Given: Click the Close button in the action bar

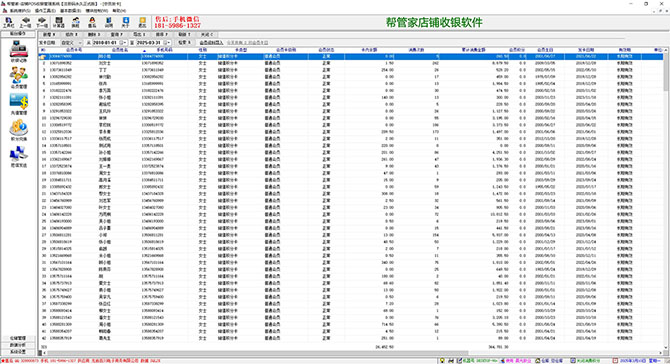Looking at the screenshot, I should click(207, 35).
